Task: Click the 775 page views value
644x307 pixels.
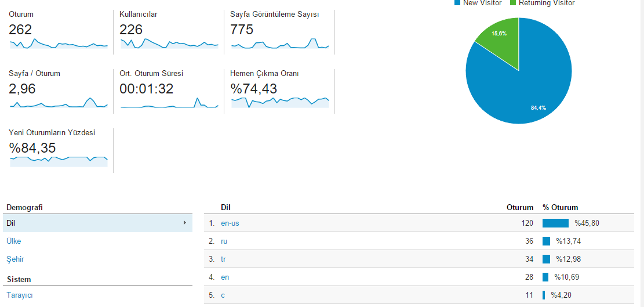Action: point(242,30)
